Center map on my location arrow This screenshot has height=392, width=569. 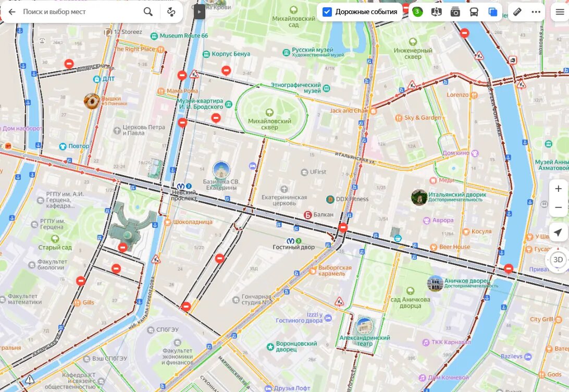coord(559,232)
